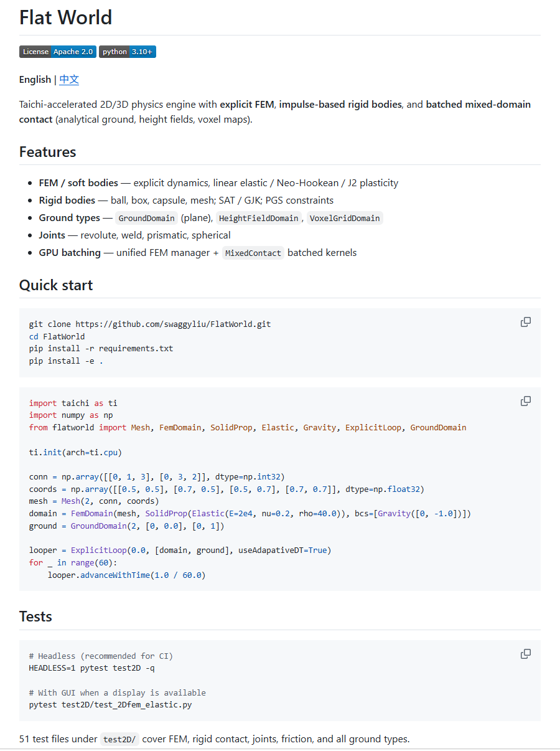Open the License Apache 2.0 badge
The width and height of the screenshot is (560, 751).
pos(58,52)
